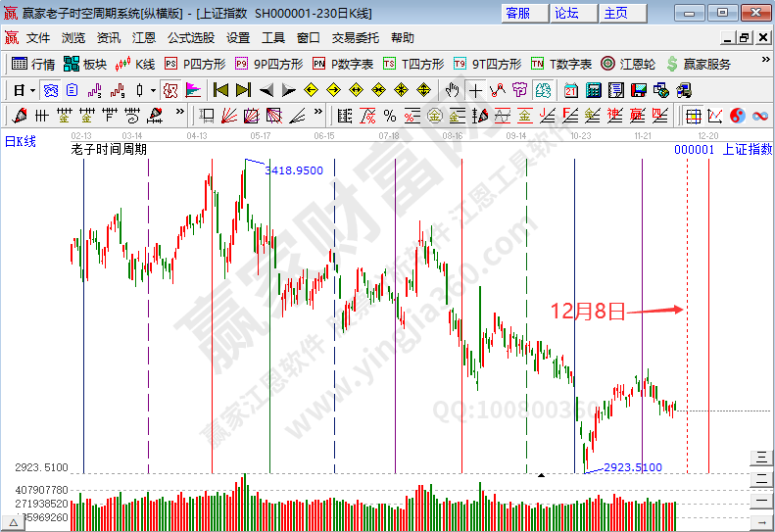Open the calculator tool icon
This screenshot has height=532, width=775.
(593, 90)
